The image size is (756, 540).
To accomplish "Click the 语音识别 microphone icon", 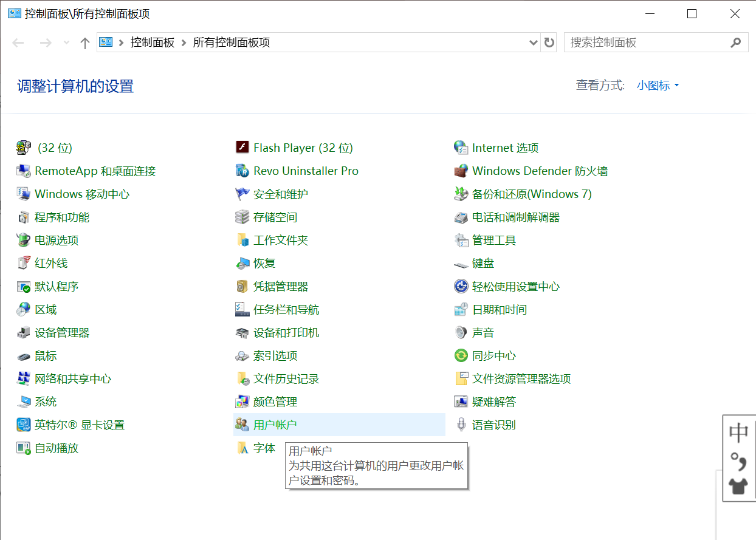I will (461, 425).
